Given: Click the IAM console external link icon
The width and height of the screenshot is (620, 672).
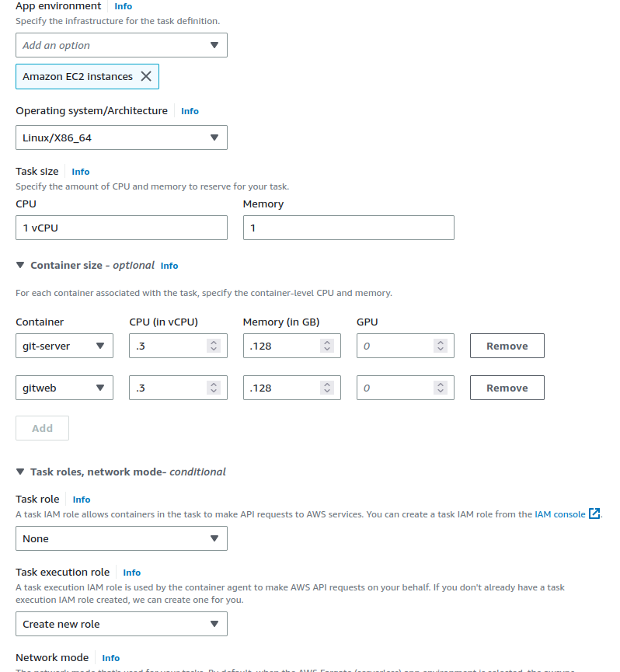Looking at the screenshot, I should point(594,514).
